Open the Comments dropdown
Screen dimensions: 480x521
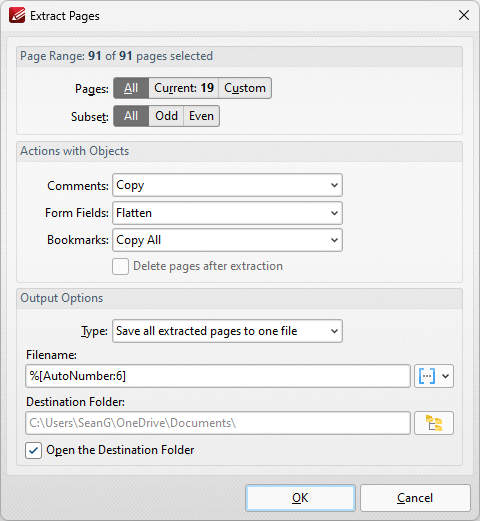(227, 185)
